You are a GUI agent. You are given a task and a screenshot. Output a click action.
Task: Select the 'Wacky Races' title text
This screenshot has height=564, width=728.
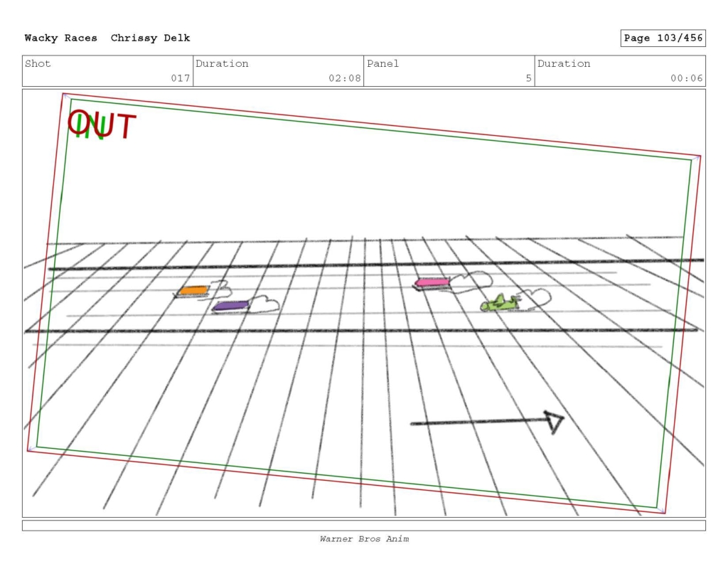(x=61, y=38)
